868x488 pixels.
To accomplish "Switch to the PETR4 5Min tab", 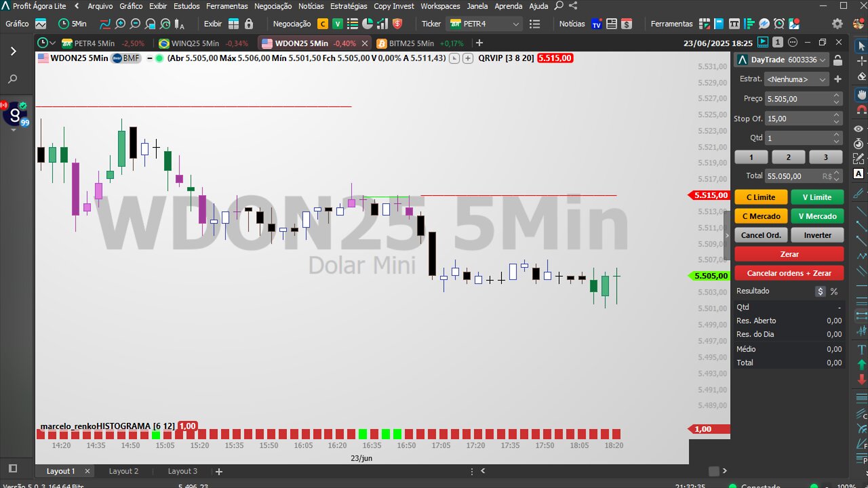I will [103, 43].
